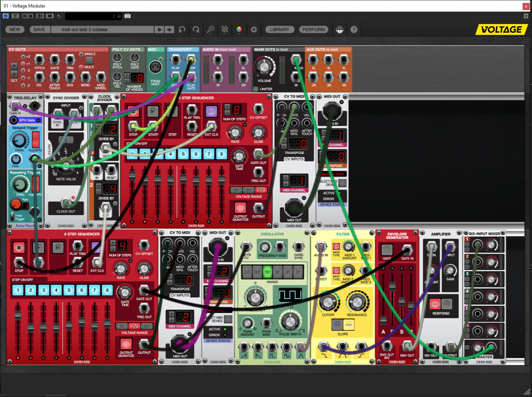
Task: Toggle the plugin bypass power icon
Action: coord(5,16)
